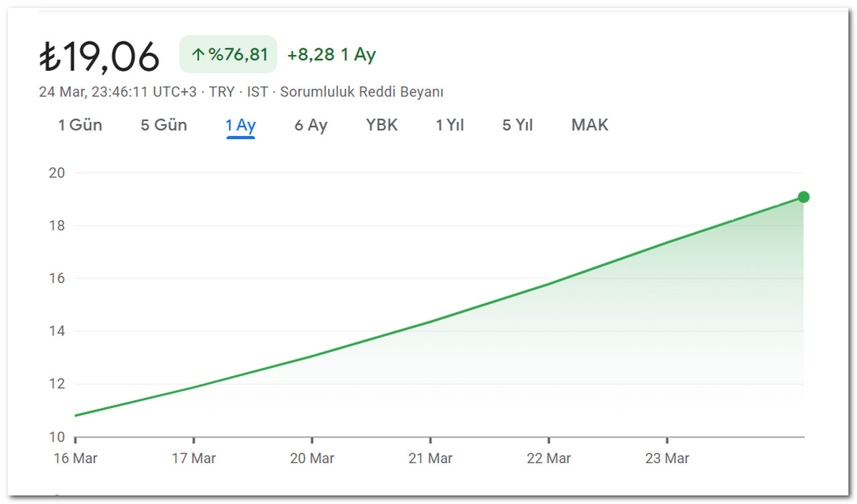Image resolution: width=857 pixels, height=504 pixels.
Task: Click the 21 Mar axis label
Action: click(x=431, y=458)
